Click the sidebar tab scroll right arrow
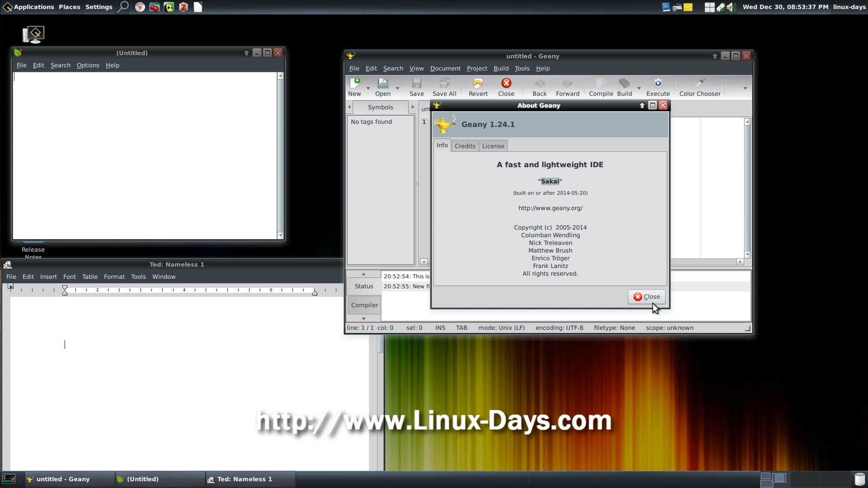The height and width of the screenshot is (488, 868). click(413, 107)
